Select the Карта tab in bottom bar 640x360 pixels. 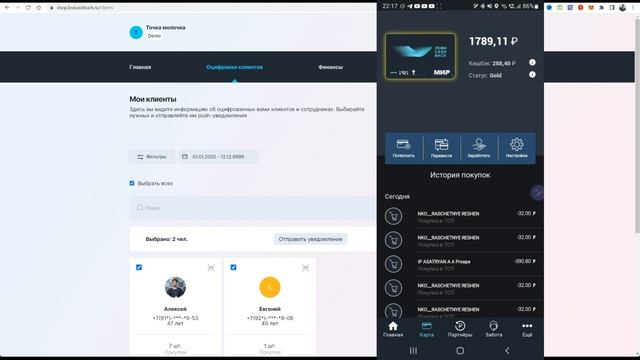coord(427,329)
